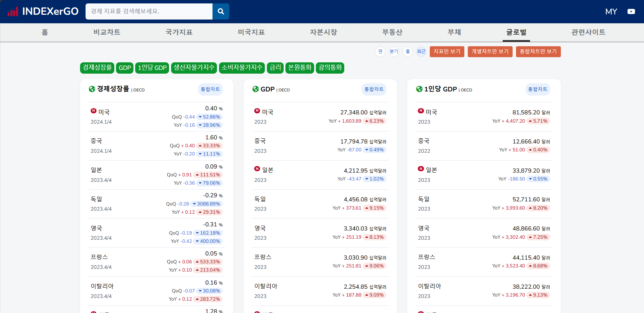Open the 부채 tab
Viewport: 644px width, 313px height.
[454, 32]
